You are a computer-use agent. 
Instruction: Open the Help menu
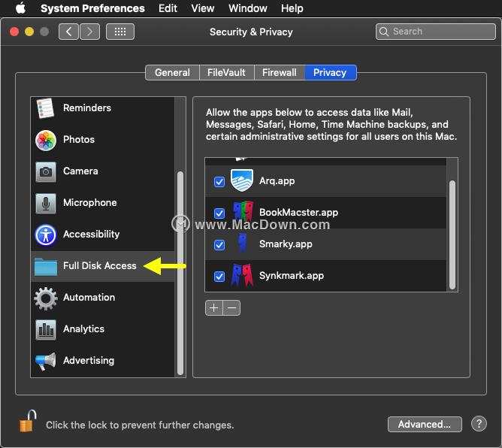point(292,8)
